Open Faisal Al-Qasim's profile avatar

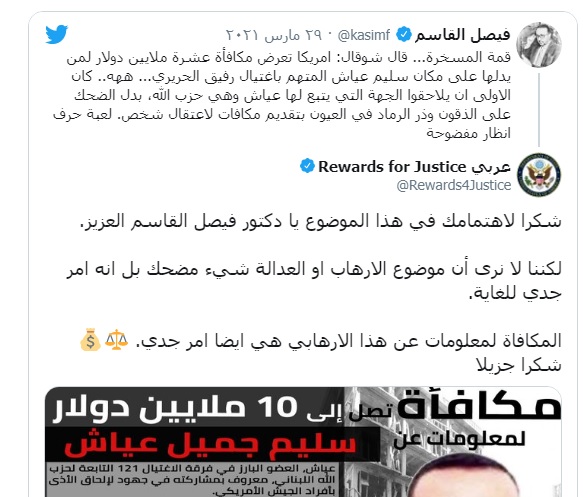[x=539, y=45]
